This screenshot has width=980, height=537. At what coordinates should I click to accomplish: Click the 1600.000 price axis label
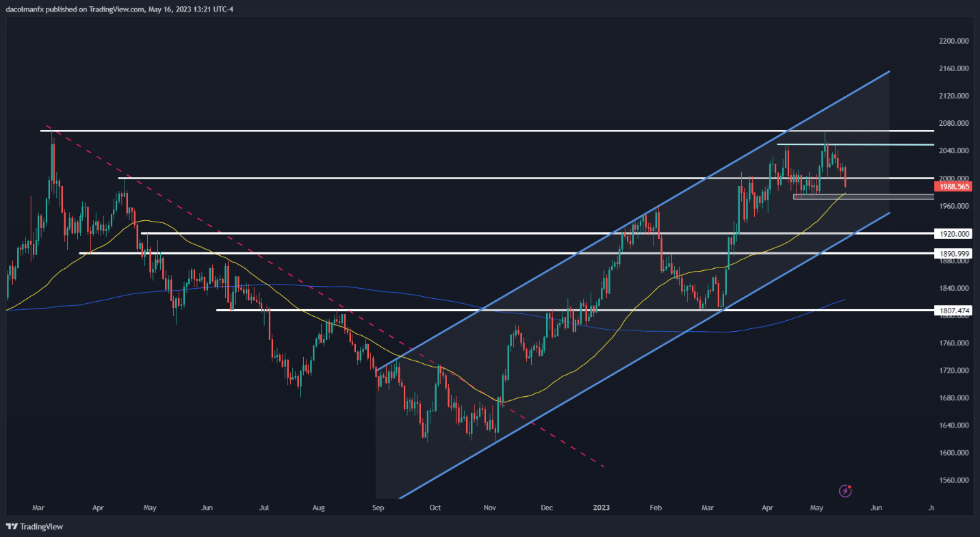tap(955, 452)
